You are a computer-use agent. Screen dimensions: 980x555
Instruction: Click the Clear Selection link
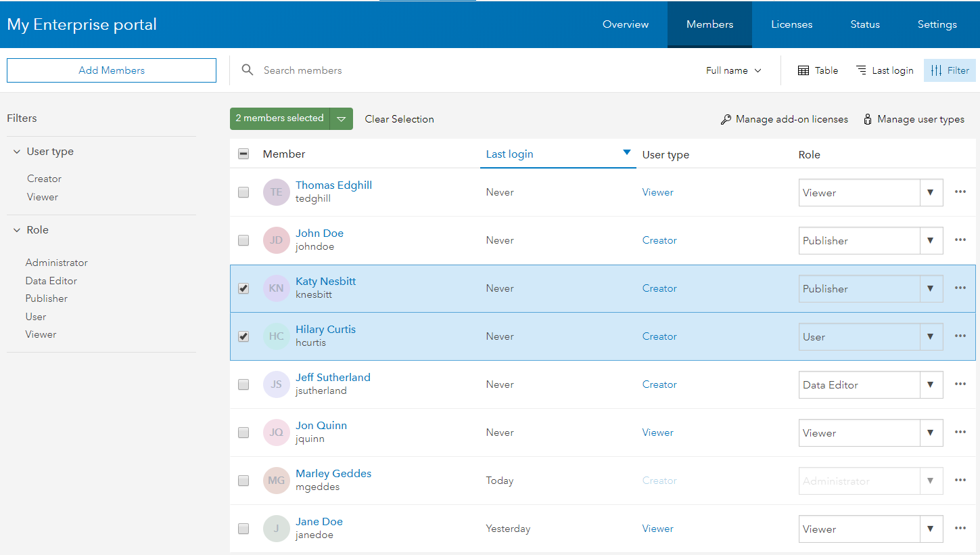tap(399, 118)
